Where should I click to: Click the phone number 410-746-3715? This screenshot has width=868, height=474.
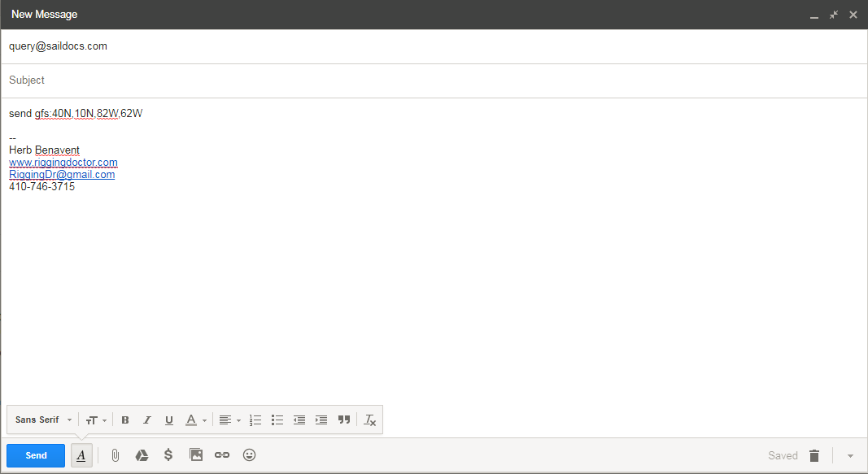click(42, 186)
